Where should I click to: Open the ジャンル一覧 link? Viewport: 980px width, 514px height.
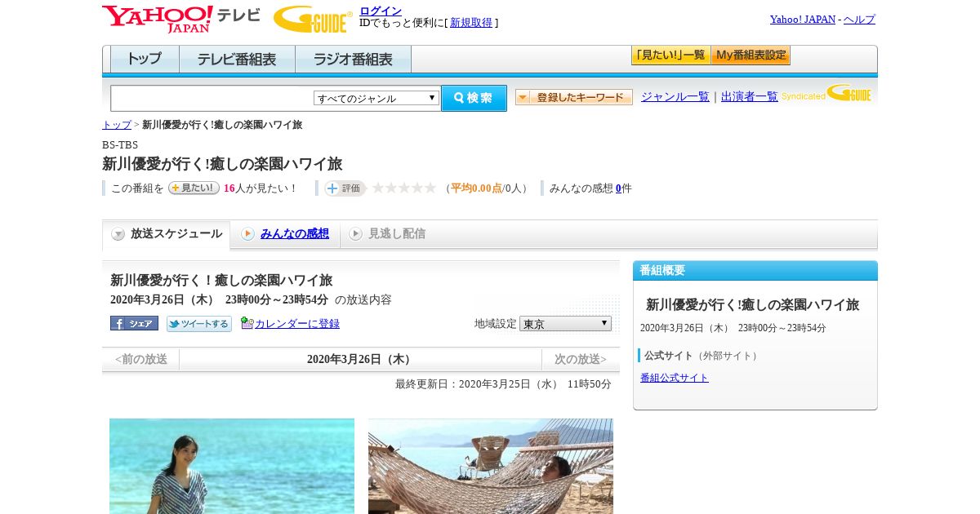(675, 97)
